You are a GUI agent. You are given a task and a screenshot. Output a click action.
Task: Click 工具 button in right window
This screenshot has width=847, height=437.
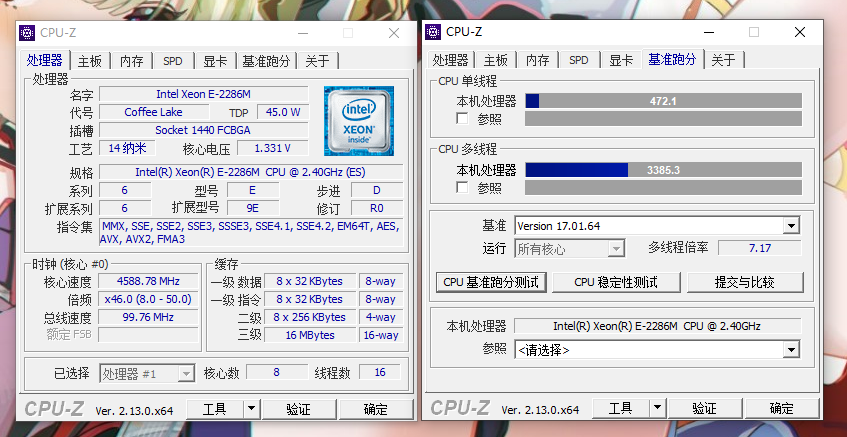pos(621,408)
